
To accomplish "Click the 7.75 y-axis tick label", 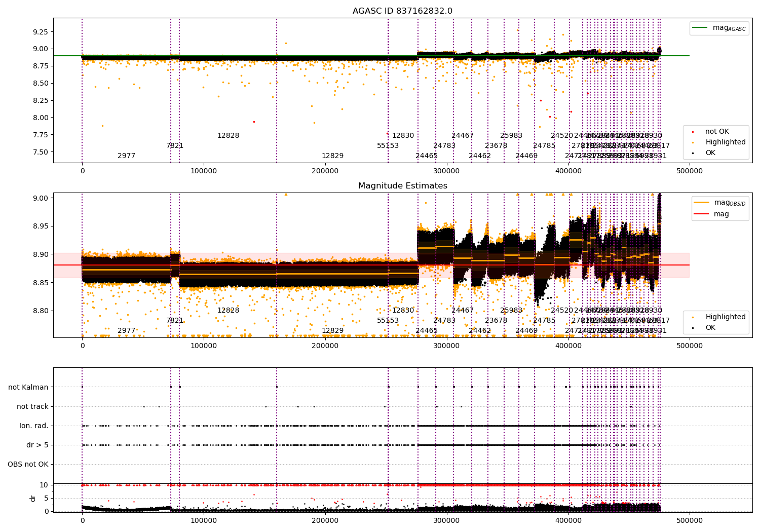I will tap(40, 135).
